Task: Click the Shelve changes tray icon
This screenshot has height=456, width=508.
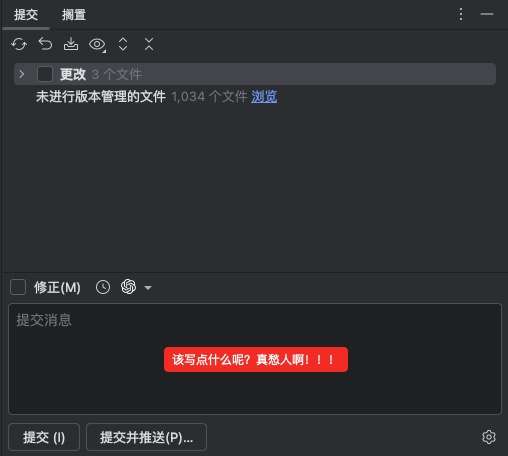Action: [71, 44]
